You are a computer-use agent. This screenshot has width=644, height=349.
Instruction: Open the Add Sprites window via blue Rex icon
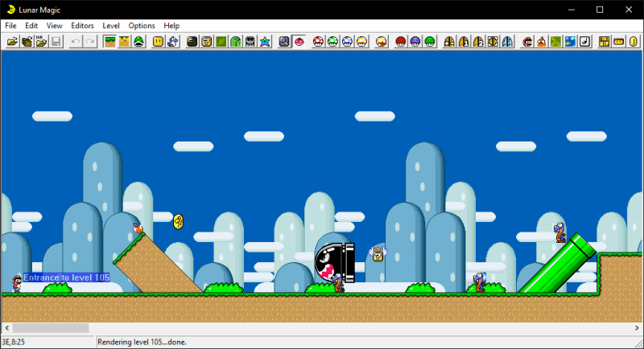pos(173,42)
